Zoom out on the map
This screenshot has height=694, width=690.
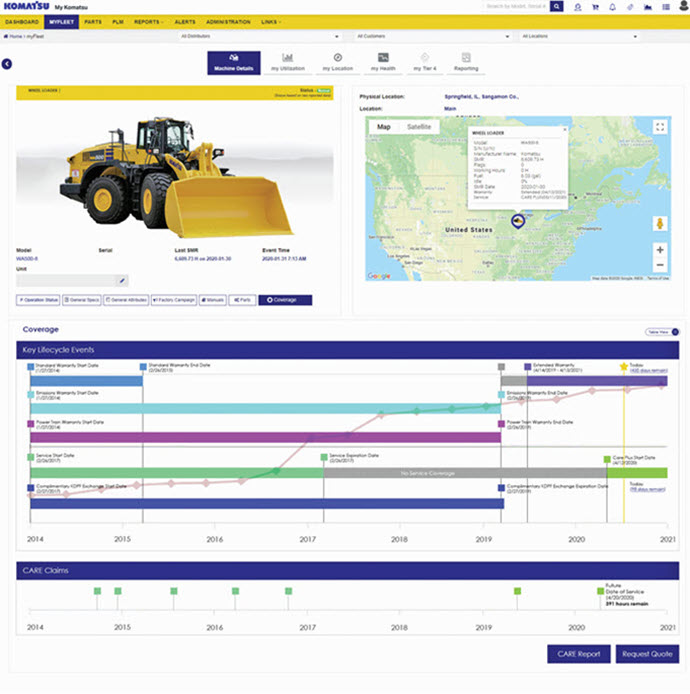pos(659,265)
